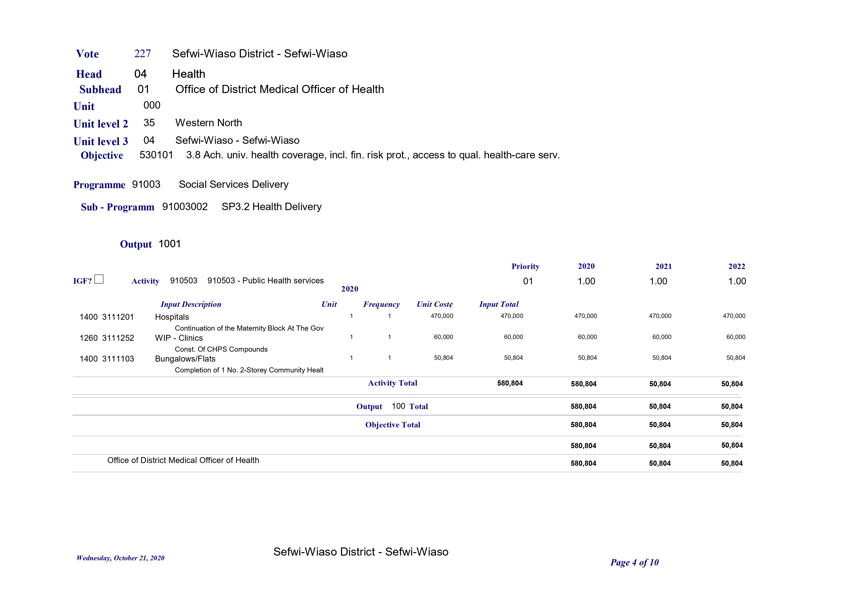The image size is (868, 614).
Task: Select the 'Office of District Medical Officer of Health' subhead title
Action: click(279, 89)
